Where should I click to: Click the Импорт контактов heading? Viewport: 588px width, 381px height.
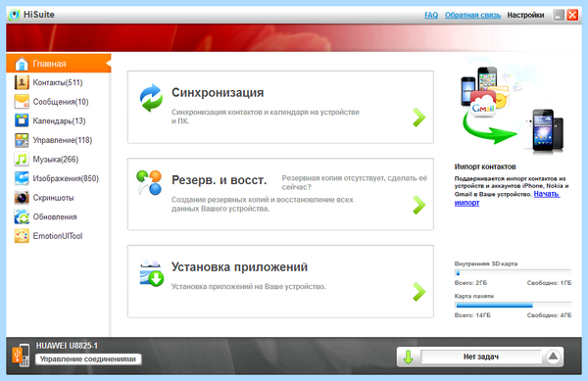pyautogui.click(x=485, y=167)
